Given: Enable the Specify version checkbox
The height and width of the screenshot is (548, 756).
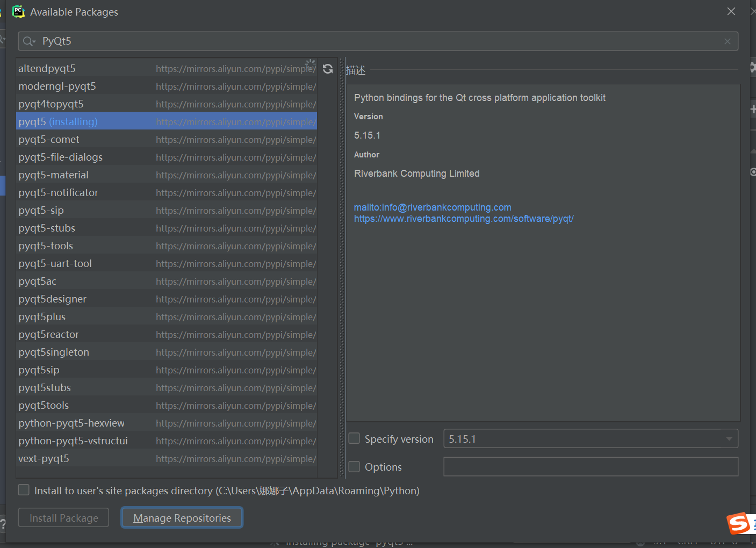Looking at the screenshot, I should coord(354,438).
